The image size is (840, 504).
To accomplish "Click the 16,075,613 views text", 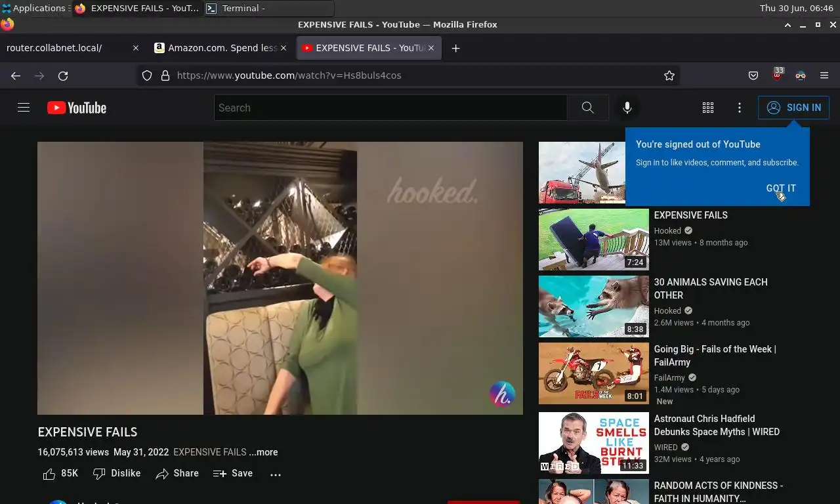I will click(73, 452).
